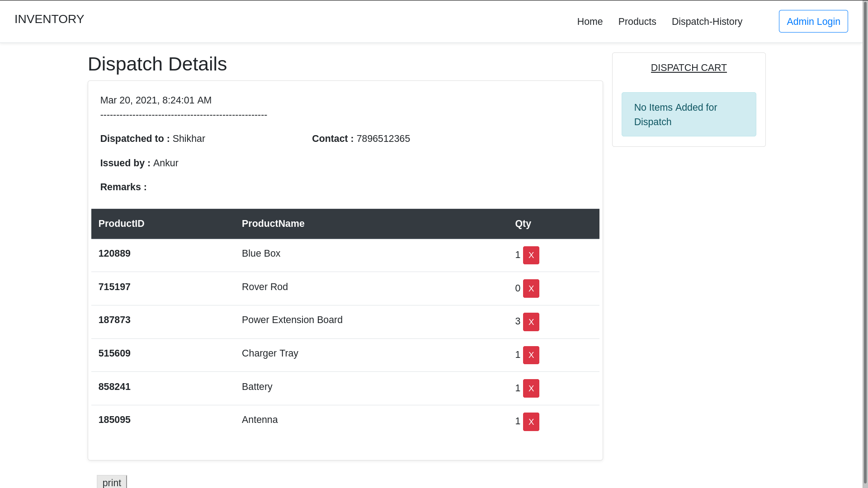Click product ID 515609

[114, 353]
